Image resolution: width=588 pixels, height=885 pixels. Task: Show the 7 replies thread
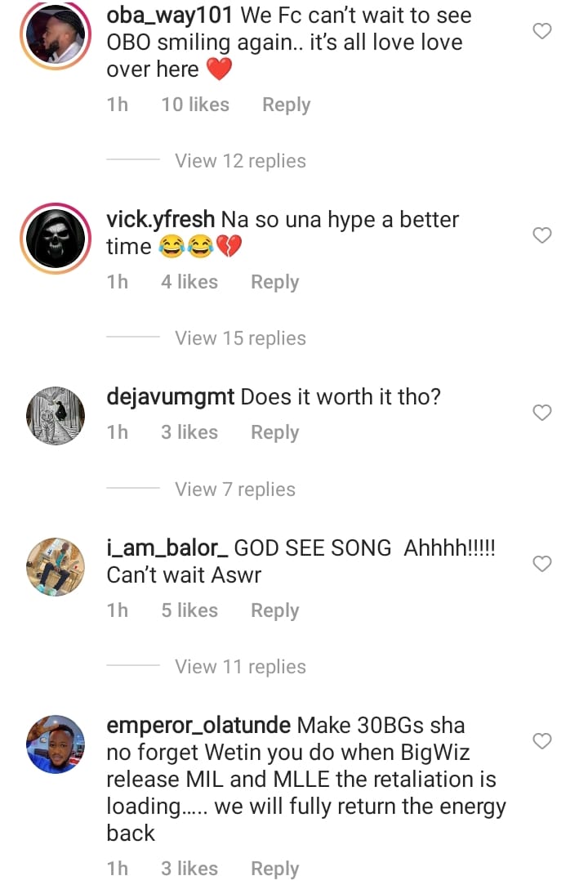coord(235,489)
